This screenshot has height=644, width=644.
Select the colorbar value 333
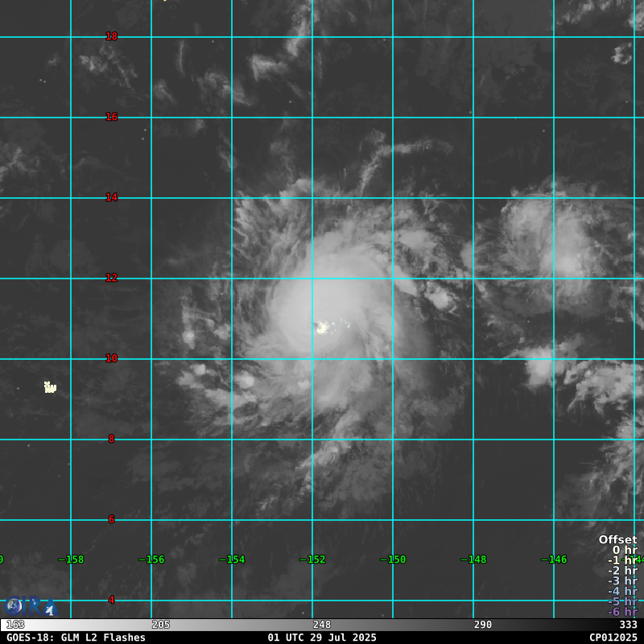[x=629, y=625]
